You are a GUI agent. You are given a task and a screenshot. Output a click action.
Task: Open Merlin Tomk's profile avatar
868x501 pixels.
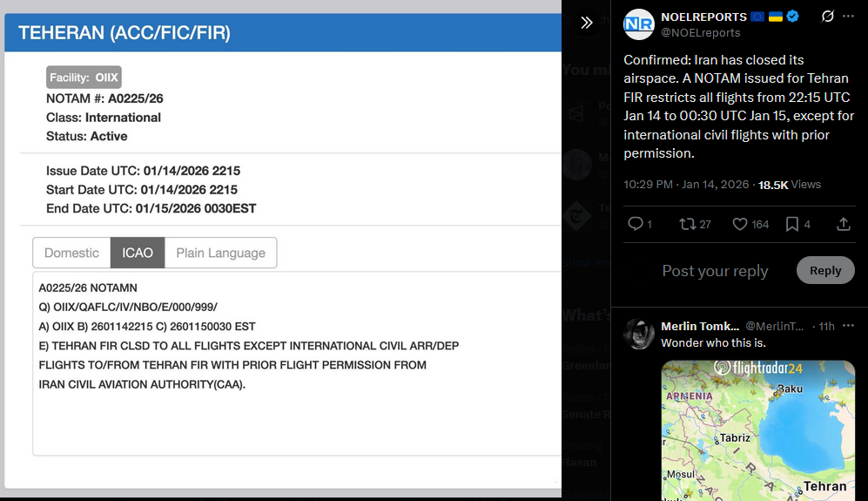coord(639,334)
